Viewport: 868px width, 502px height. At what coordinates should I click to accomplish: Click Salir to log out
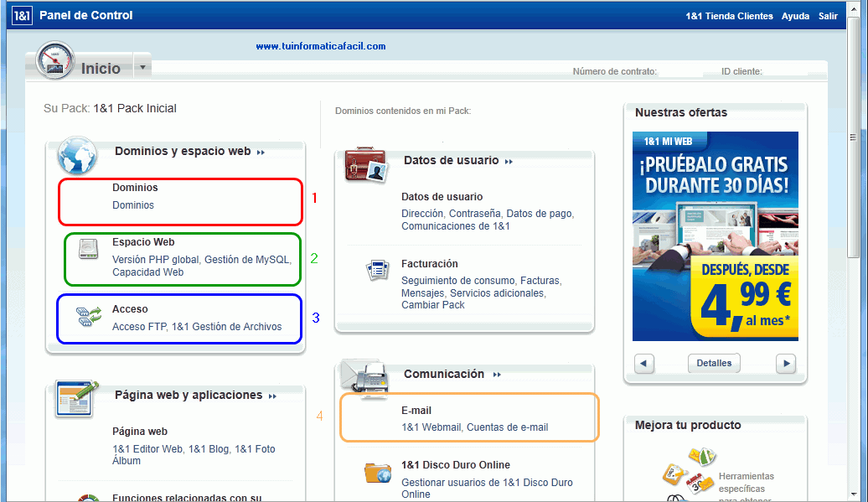pos(828,16)
